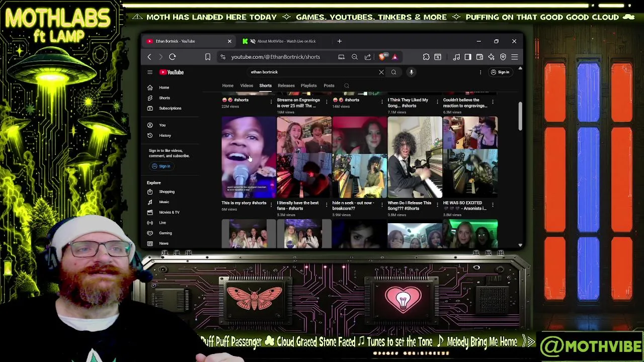The image size is (644, 362).
Task: Open the channel Home tab
Action: tap(228, 85)
